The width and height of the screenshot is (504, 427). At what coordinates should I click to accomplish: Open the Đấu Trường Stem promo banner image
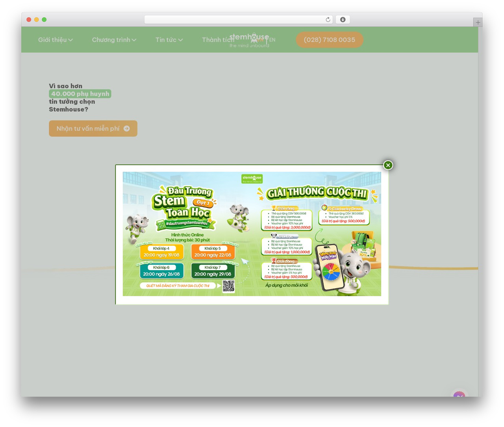[252, 234]
